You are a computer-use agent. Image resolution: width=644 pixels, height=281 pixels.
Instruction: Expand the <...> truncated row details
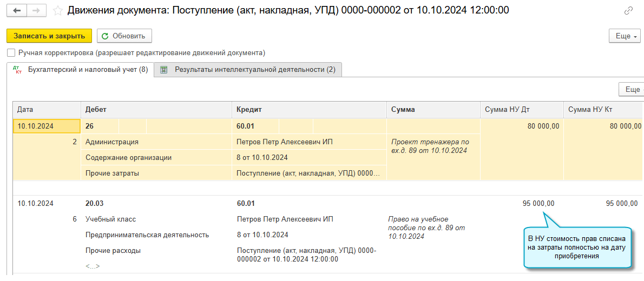point(93,266)
